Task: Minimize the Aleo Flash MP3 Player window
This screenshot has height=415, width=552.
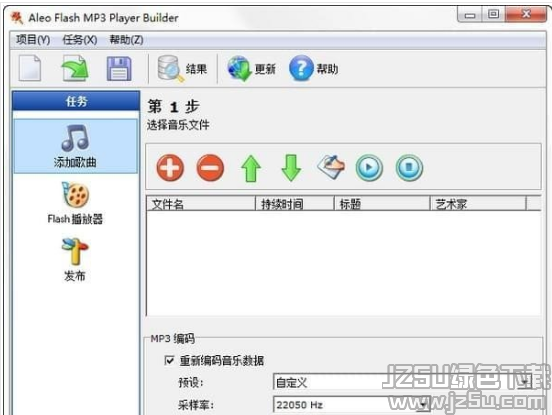Action: [x=470, y=15]
